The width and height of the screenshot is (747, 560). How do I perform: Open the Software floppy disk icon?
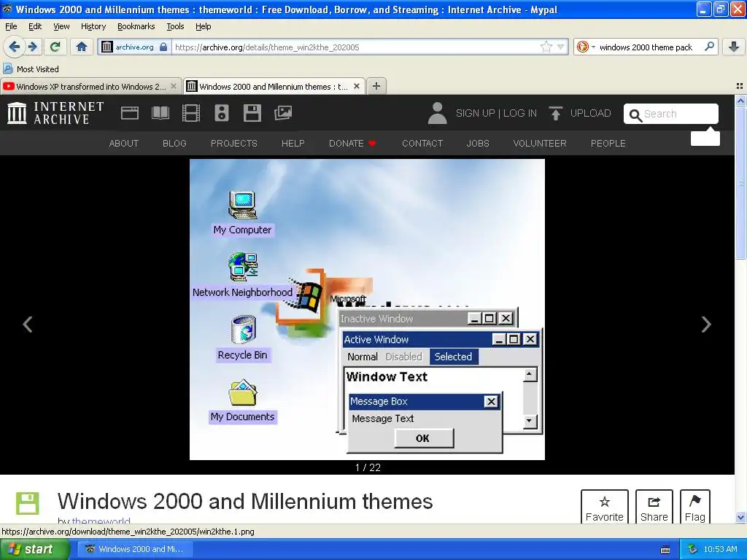252,113
